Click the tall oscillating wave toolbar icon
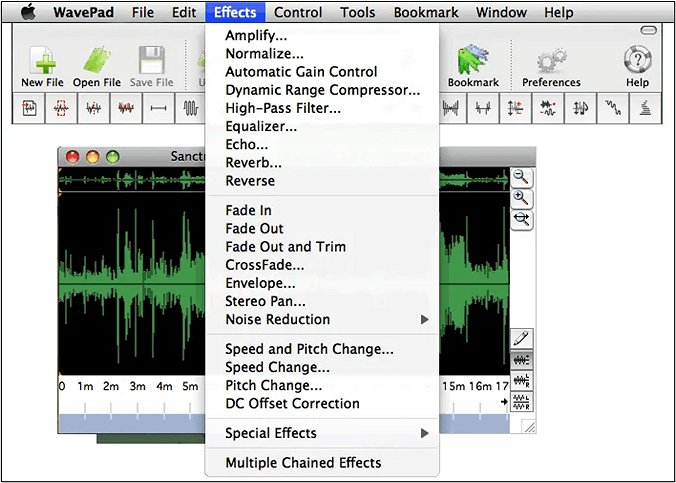The image size is (676, 483). click(191, 108)
